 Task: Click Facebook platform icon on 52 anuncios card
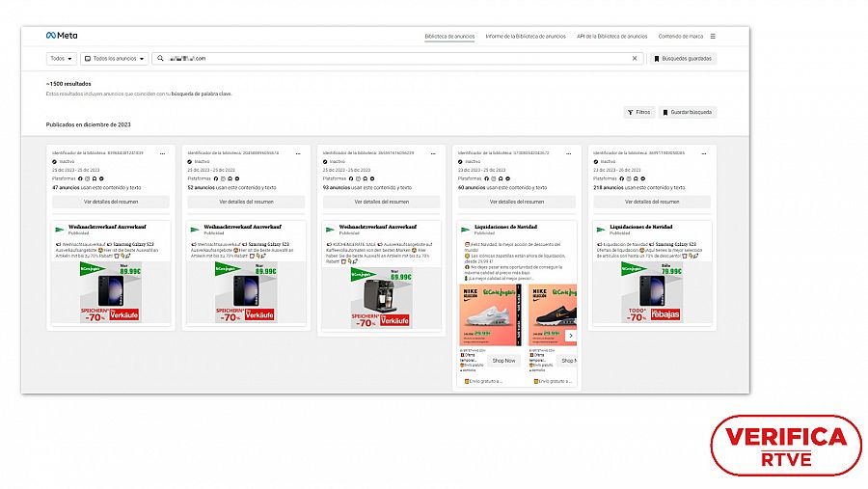(x=216, y=178)
